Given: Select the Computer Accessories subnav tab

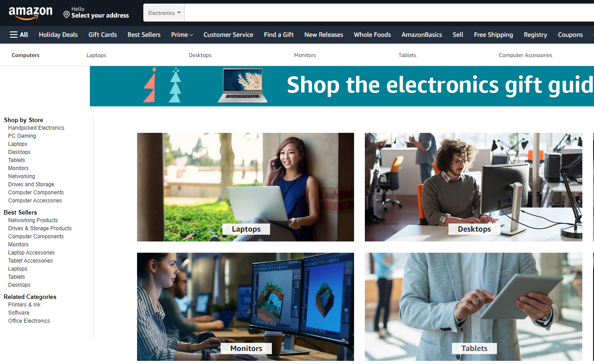Looking at the screenshot, I should click(526, 55).
